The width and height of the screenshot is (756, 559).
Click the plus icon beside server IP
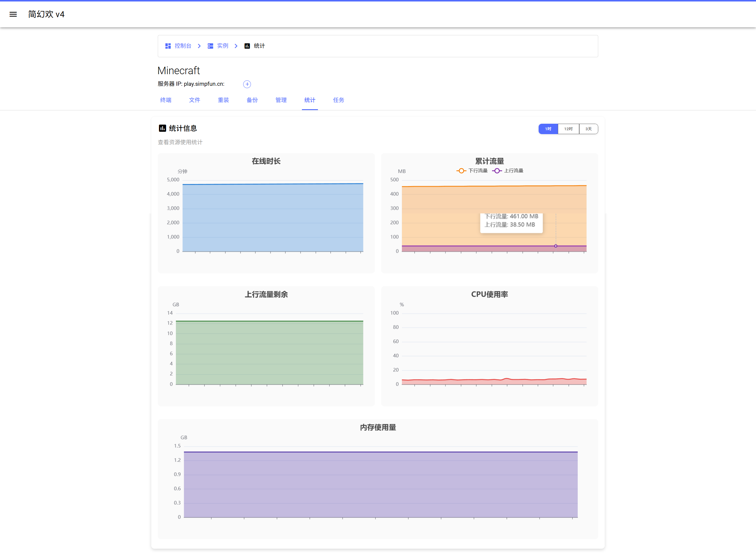(x=247, y=84)
